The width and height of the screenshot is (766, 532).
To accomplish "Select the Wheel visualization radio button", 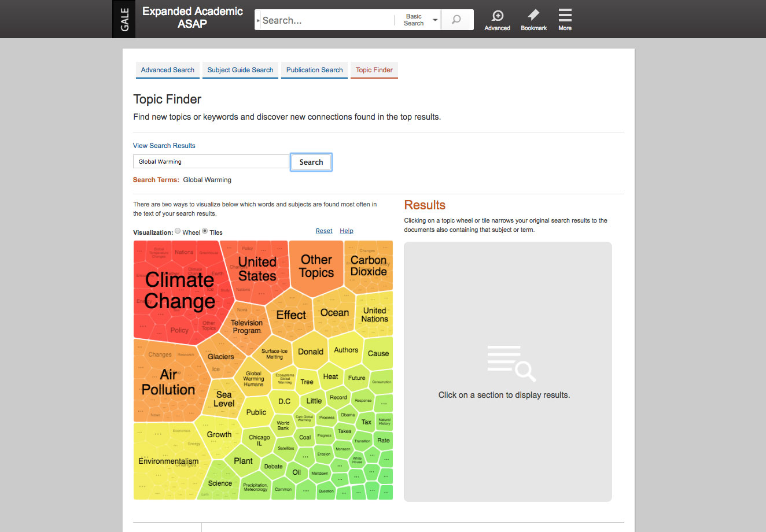I will [178, 231].
